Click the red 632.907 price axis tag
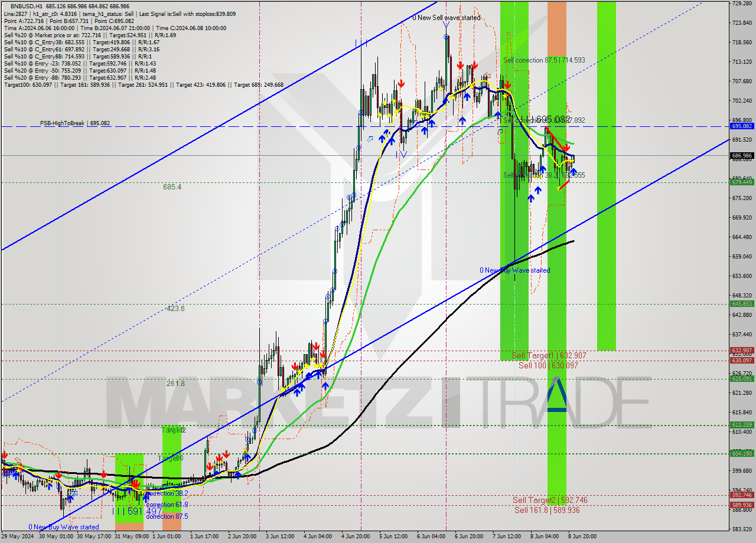Image resolution: width=756 pixels, height=543 pixels. click(x=742, y=351)
